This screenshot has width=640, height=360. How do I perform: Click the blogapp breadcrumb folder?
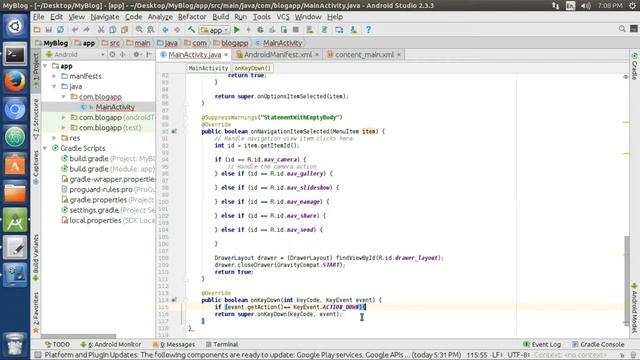coord(231,43)
